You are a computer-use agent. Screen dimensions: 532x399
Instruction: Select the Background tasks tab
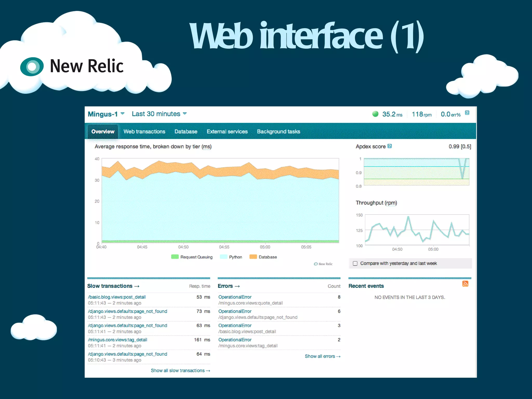pos(278,132)
